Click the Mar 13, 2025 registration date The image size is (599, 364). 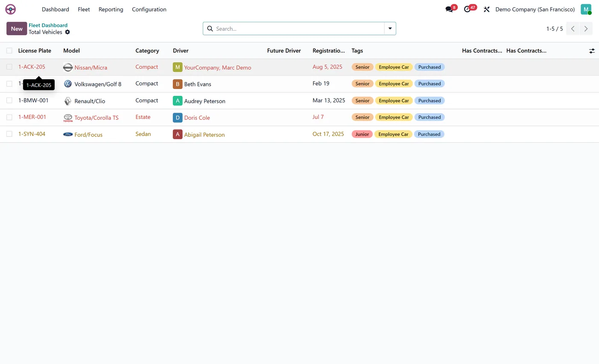329,101
